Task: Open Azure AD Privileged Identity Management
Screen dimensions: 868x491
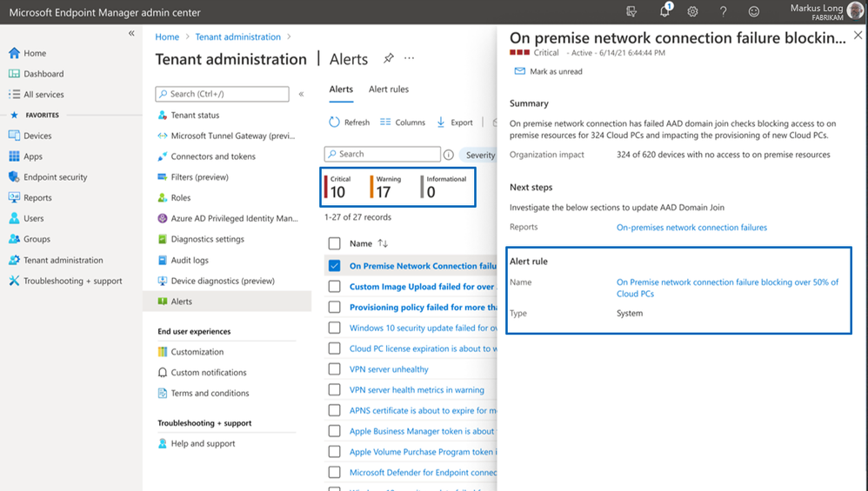Action: pos(228,218)
